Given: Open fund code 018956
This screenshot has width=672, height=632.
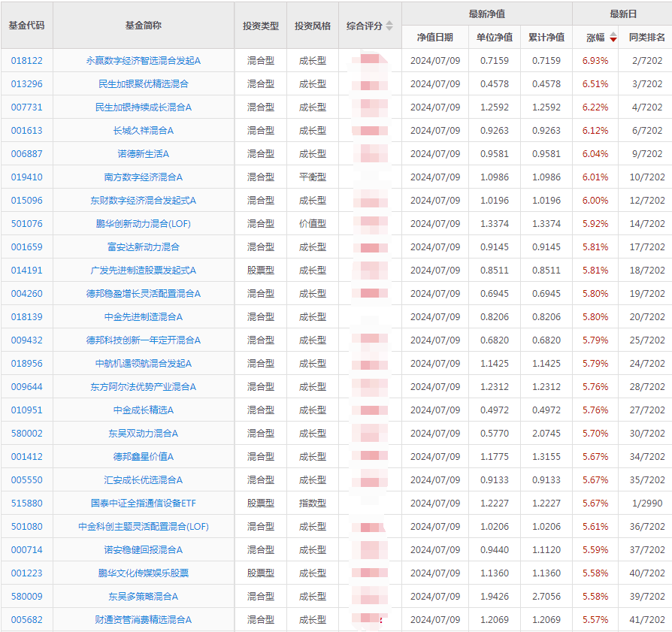Looking at the screenshot, I should pos(26,364).
